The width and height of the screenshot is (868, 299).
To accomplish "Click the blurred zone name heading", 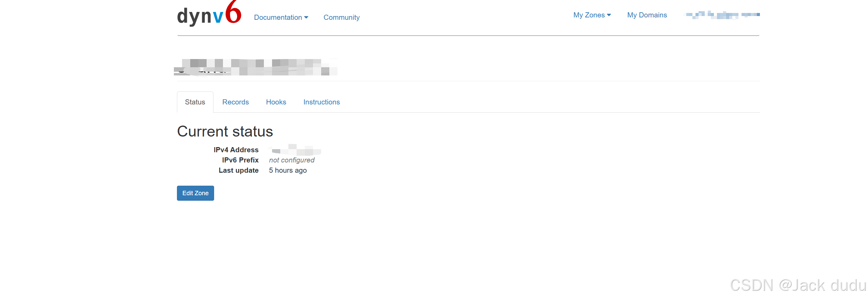I will pos(256,67).
